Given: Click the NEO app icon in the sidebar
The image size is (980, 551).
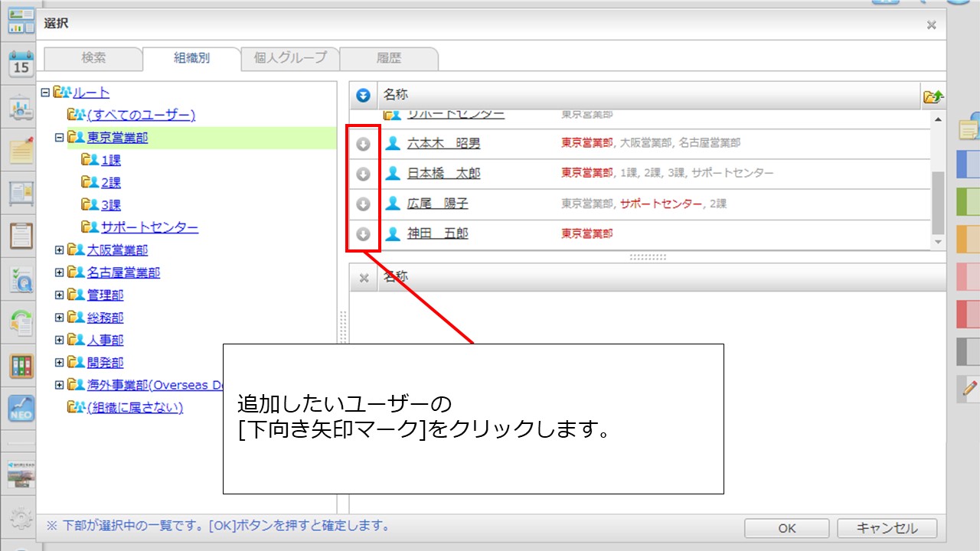Looking at the screenshot, I should (x=19, y=409).
